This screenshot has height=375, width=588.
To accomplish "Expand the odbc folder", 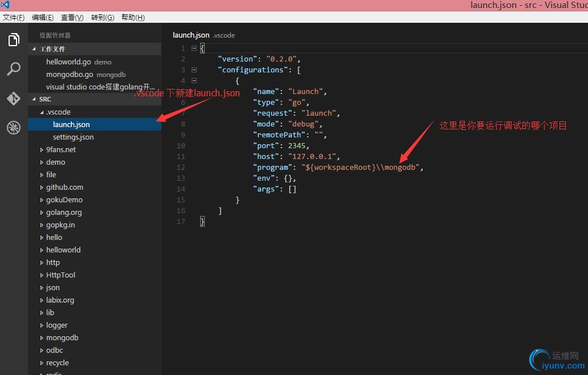I will click(x=42, y=350).
